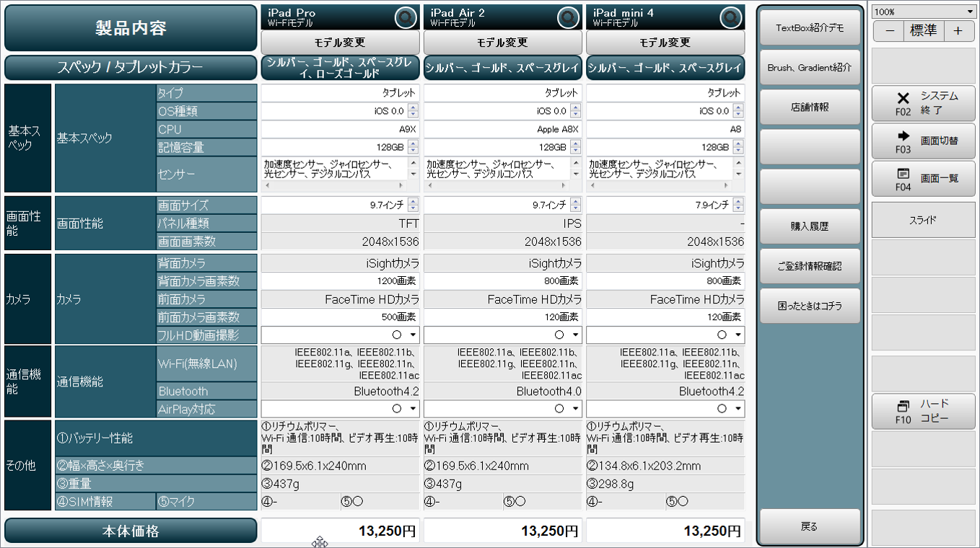The height and width of the screenshot is (548, 980).
Task: Click iPad mini 4 weight 298.8g
Action: pos(665,484)
